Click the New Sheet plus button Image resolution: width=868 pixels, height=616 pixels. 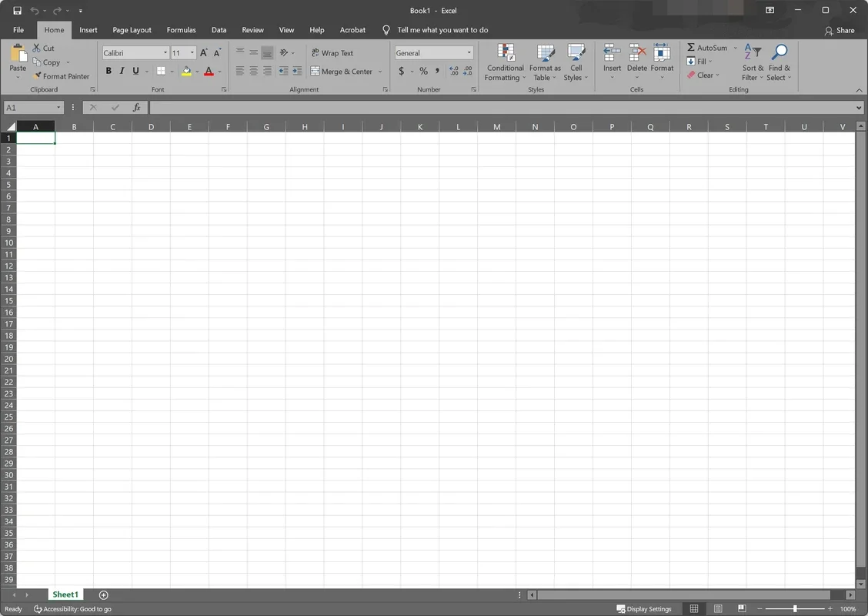(x=103, y=594)
